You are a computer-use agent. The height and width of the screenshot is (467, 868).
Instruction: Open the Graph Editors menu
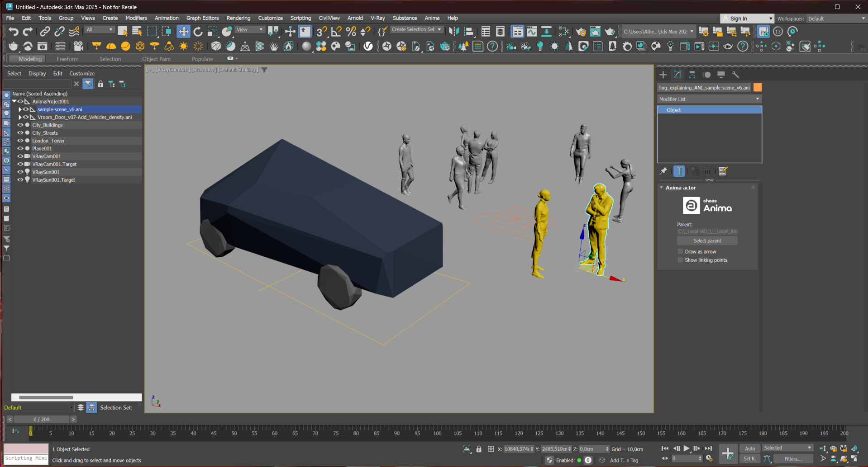[202, 18]
